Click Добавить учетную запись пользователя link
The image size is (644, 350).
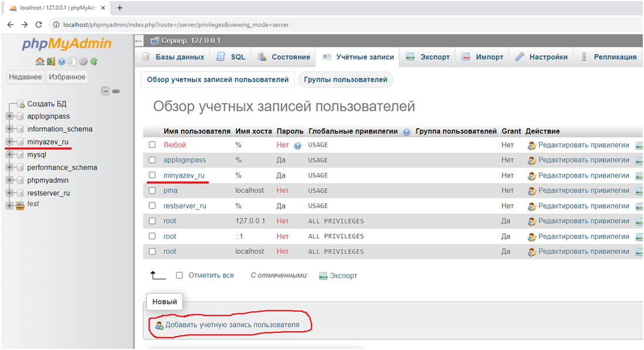pyautogui.click(x=232, y=325)
